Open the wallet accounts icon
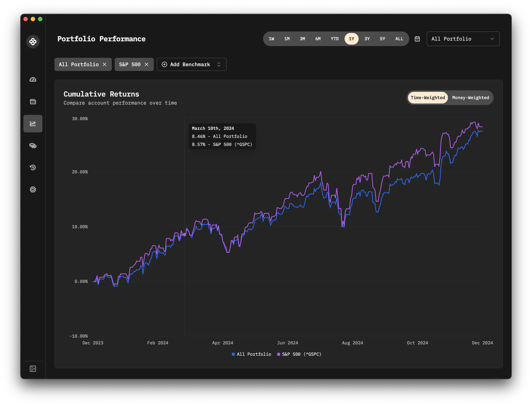This screenshot has width=532, height=406. pyautogui.click(x=33, y=101)
